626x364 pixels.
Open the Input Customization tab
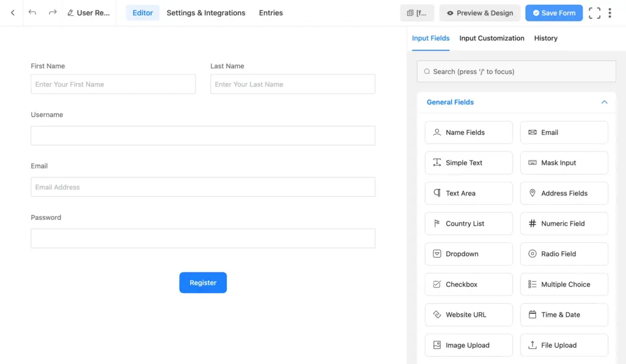[x=492, y=38]
